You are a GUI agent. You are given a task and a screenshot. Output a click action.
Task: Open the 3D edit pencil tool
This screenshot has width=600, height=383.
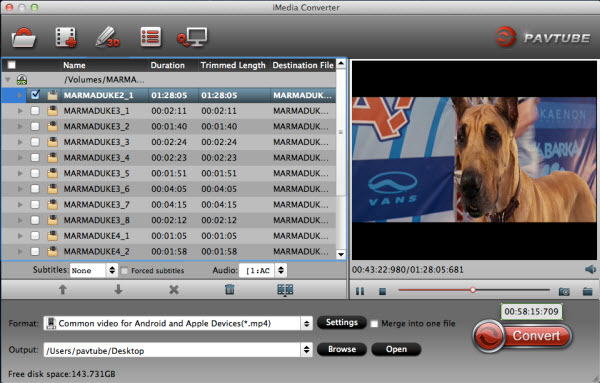108,37
